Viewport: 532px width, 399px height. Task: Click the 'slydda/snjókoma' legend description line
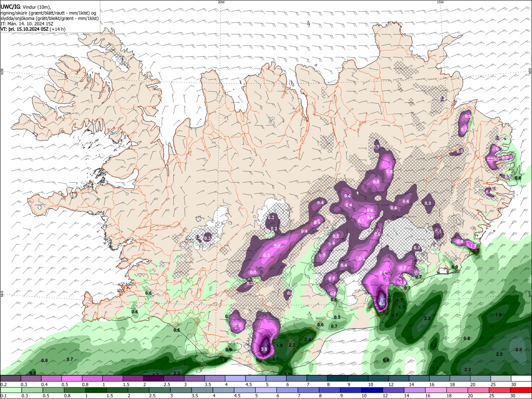coord(49,18)
